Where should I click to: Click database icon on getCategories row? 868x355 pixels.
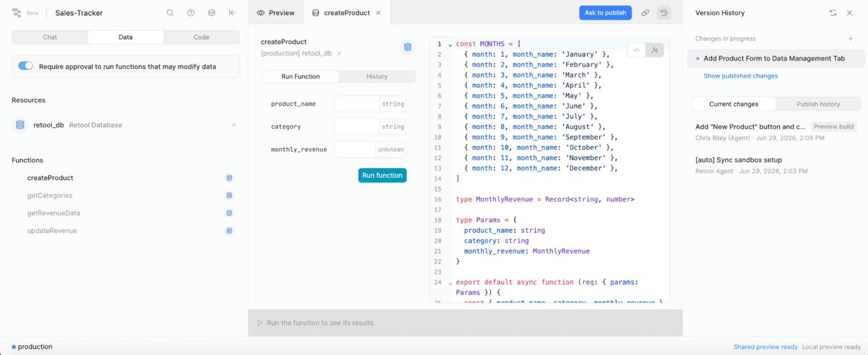(230, 196)
